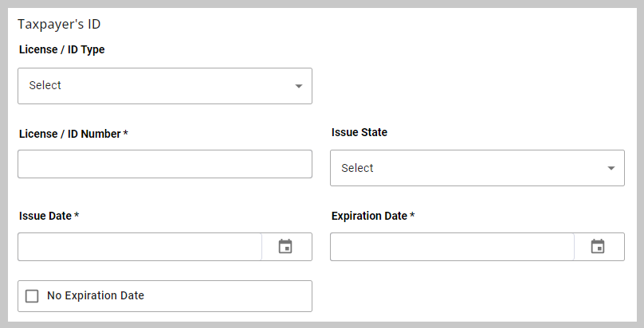Click the Issue State label
644x328 pixels.
click(359, 132)
